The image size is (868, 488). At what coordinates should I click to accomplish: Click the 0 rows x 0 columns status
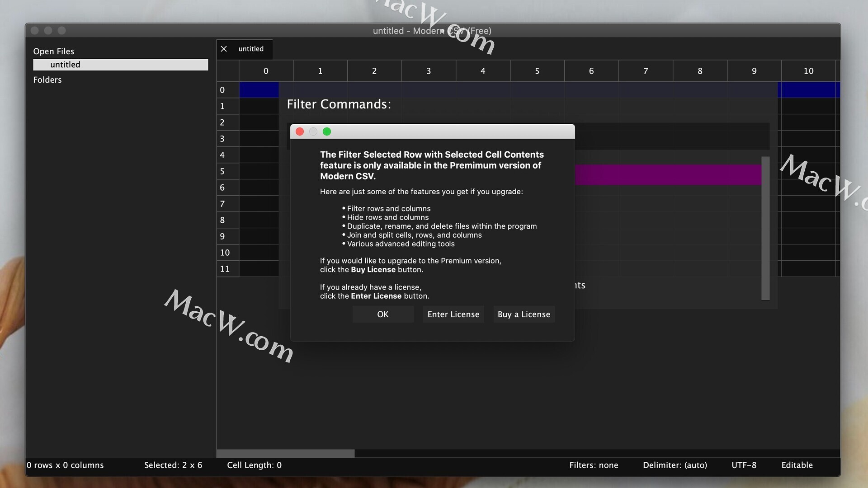[65, 465]
